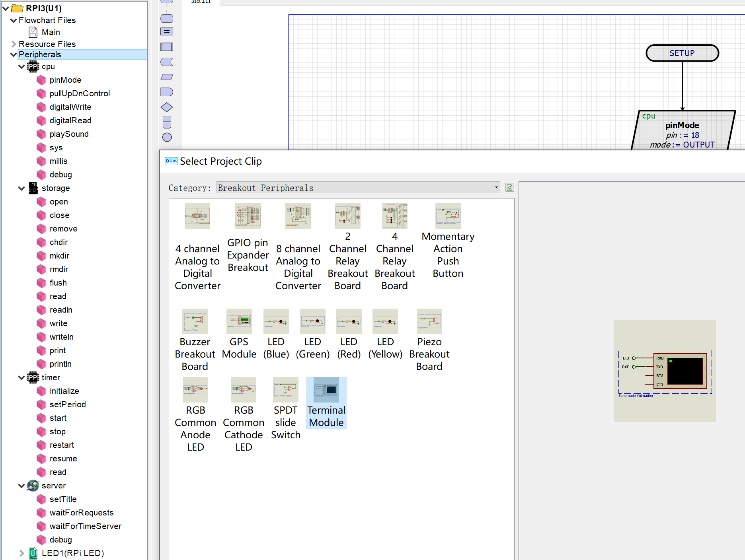
Task: Select waitForTimeServer method
Action: [86, 526]
